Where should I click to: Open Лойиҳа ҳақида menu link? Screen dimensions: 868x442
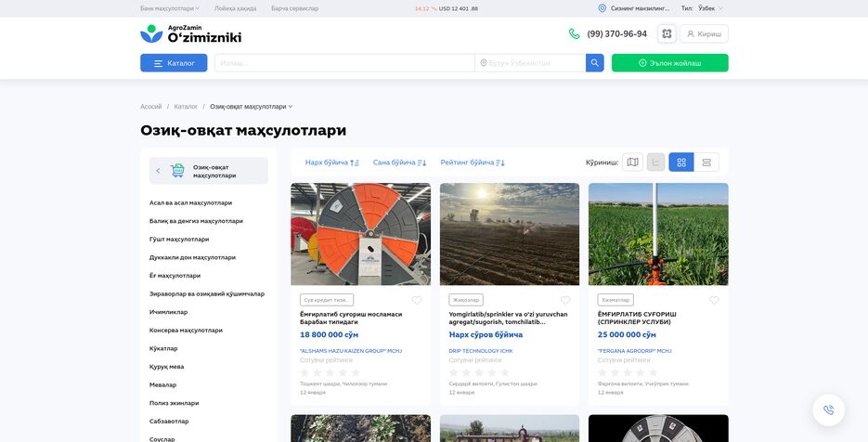tap(235, 8)
